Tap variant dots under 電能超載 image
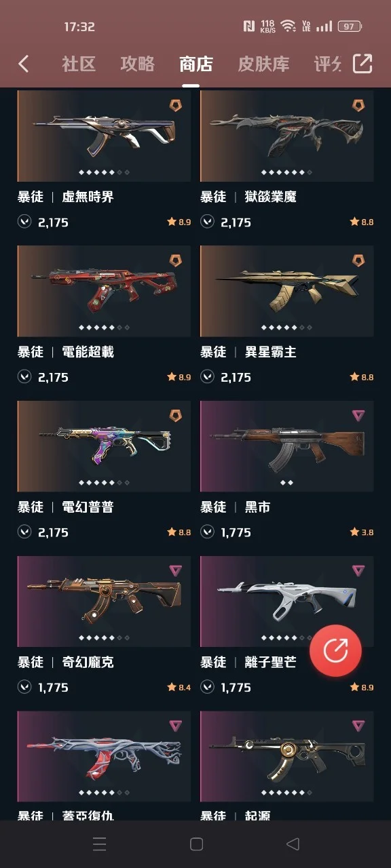 click(x=105, y=328)
